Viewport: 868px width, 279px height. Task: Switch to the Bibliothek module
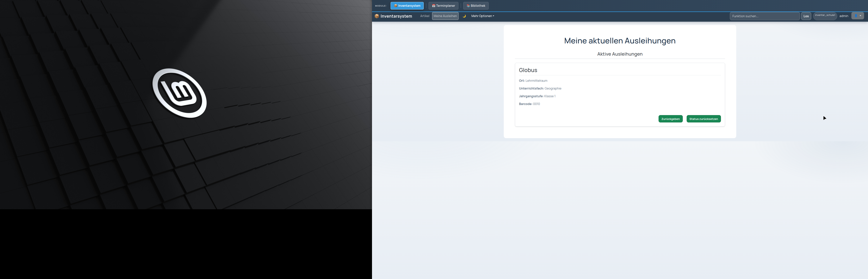(x=476, y=6)
